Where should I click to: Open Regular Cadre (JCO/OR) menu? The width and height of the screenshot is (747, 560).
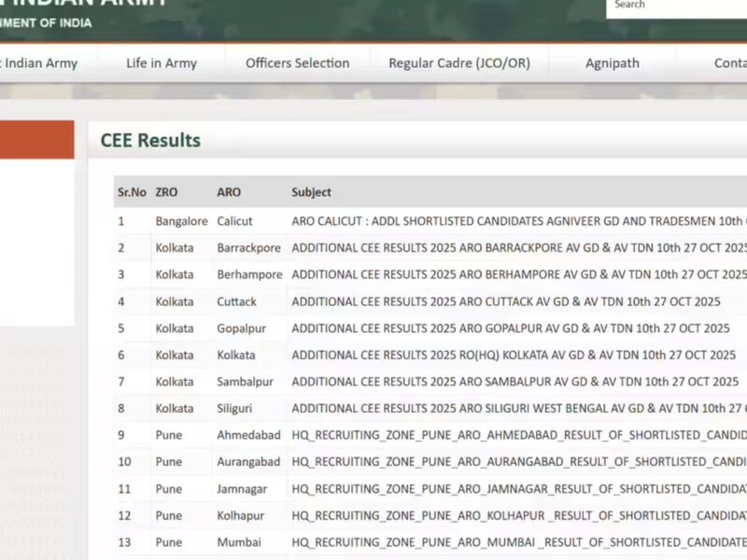click(459, 63)
